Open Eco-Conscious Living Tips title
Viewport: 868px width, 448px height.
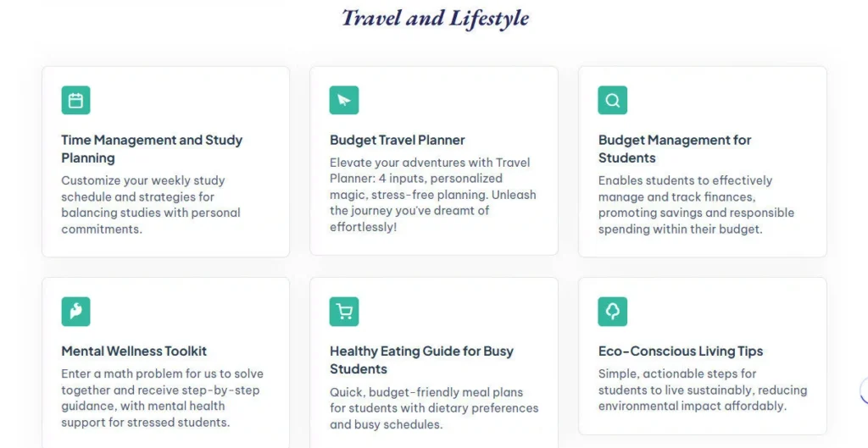click(681, 351)
